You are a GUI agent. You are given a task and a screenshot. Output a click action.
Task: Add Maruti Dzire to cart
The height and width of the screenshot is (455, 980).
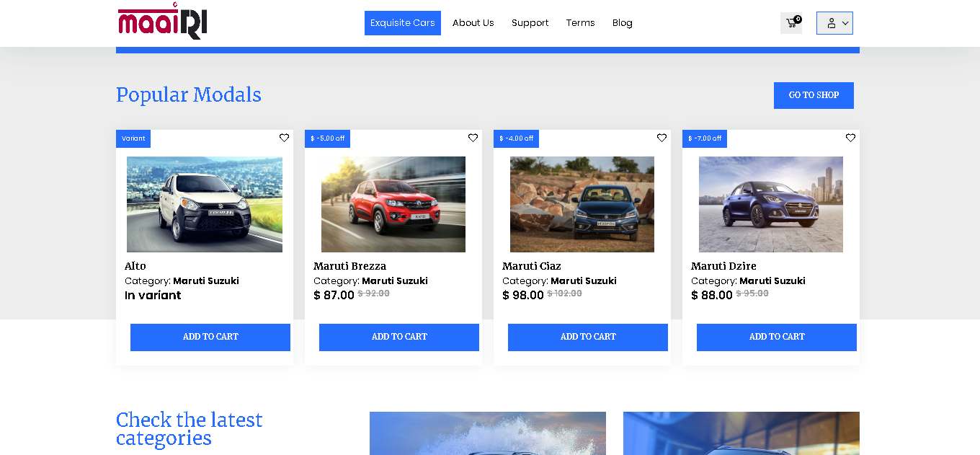click(x=777, y=337)
